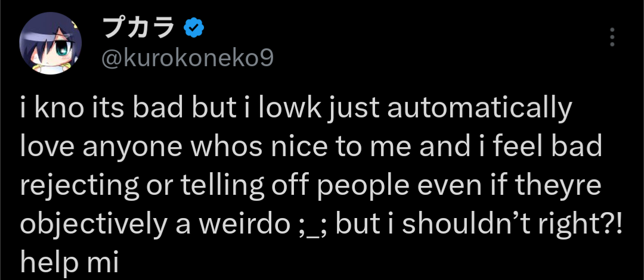The height and width of the screenshot is (280, 644).
Task: Open the three-dot more options menu
Action: pyautogui.click(x=612, y=38)
